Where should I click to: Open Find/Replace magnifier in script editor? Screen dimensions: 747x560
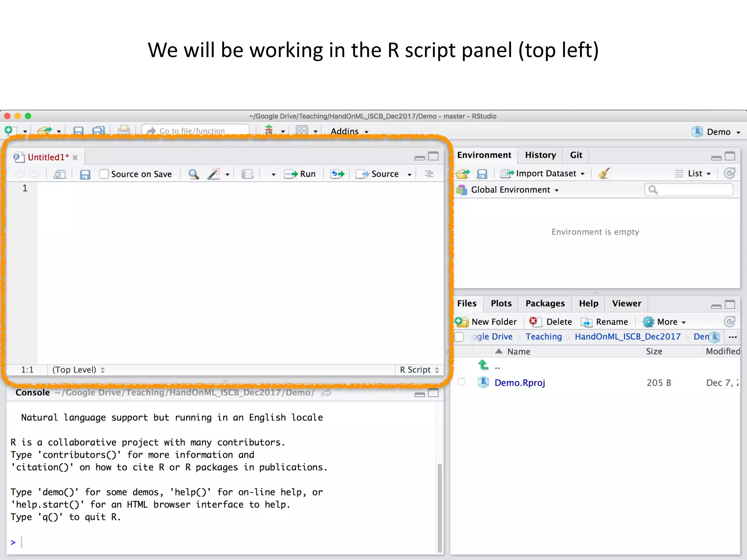coord(194,174)
